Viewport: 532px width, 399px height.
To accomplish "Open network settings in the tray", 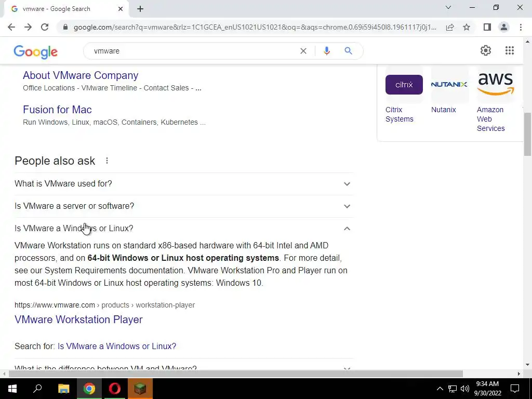I will [453, 389].
